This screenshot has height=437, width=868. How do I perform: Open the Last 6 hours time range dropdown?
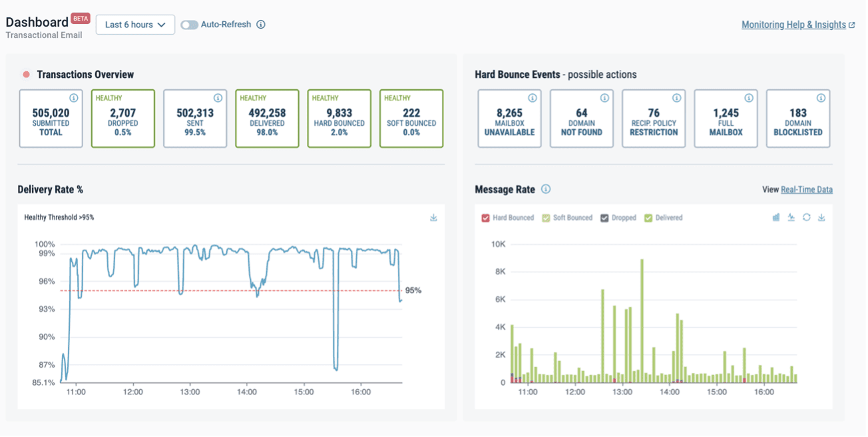(136, 25)
